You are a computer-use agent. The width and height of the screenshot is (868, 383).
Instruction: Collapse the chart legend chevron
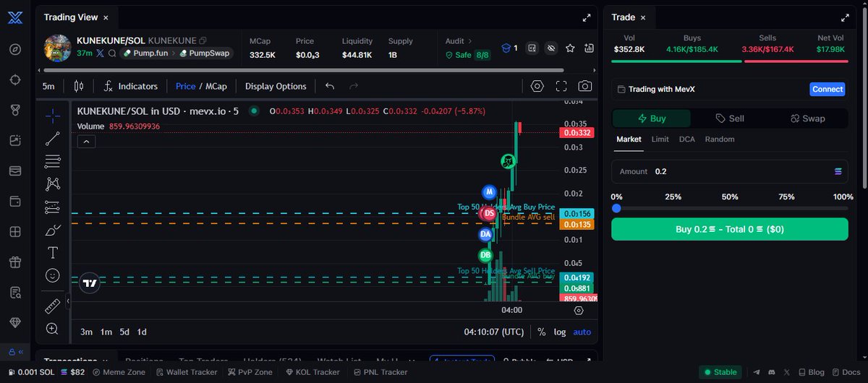click(x=86, y=142)
